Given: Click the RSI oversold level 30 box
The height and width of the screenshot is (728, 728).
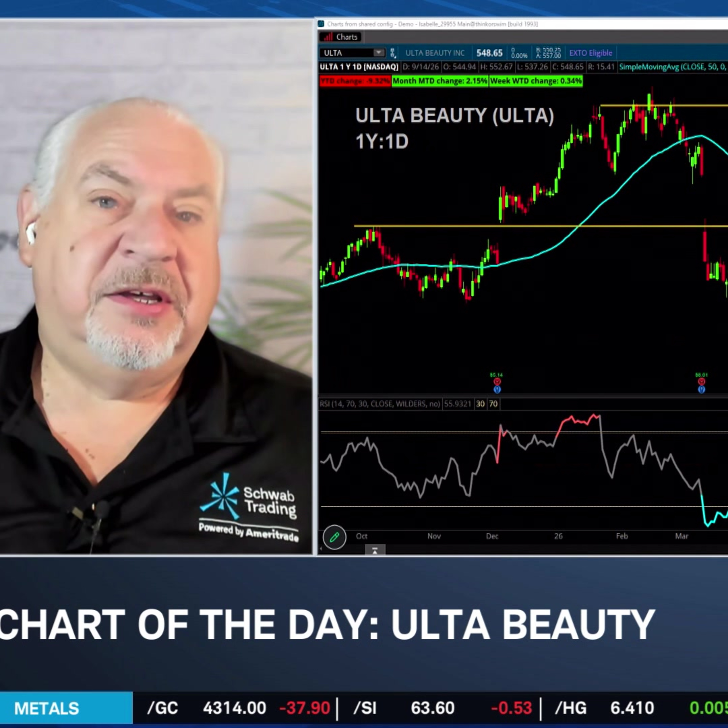Looking at the screenshot, I should (x=480, y=404).
